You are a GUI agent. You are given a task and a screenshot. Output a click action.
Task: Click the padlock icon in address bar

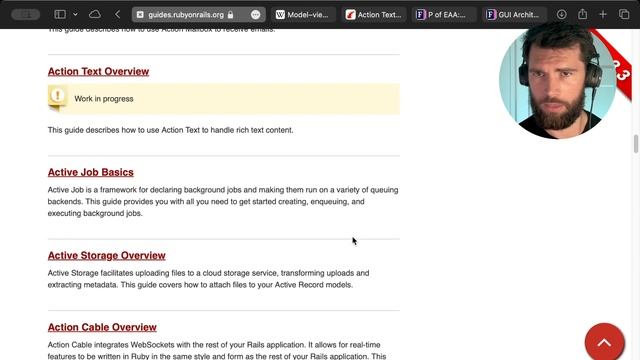pos(230,15)
